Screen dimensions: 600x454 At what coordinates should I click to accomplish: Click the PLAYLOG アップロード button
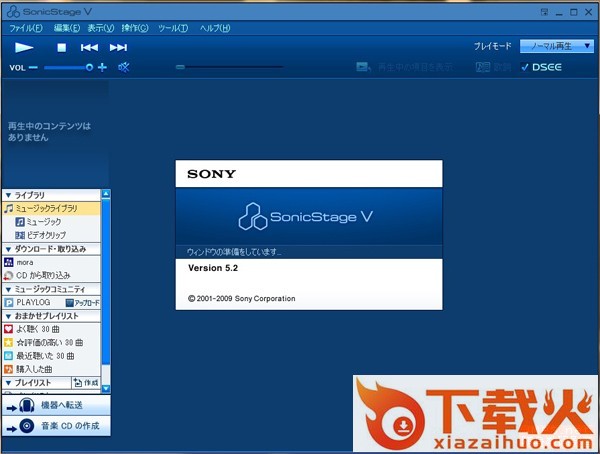pos(82,303)
